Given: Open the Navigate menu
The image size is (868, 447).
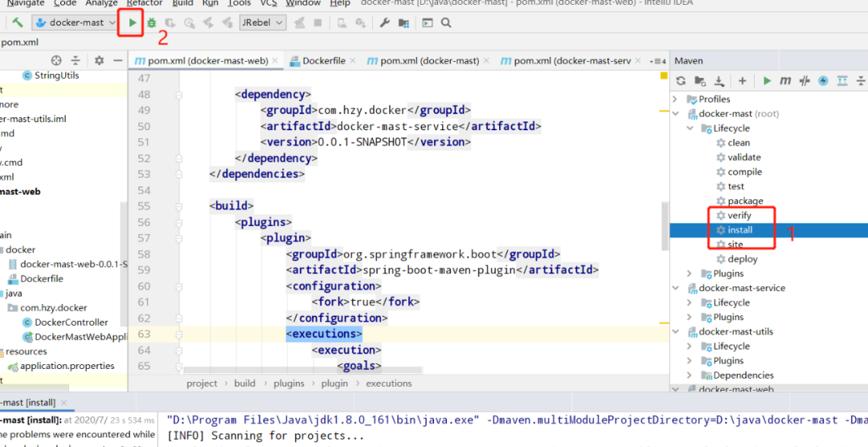Looking at the screenshot, I should click(x=26, y=3).
